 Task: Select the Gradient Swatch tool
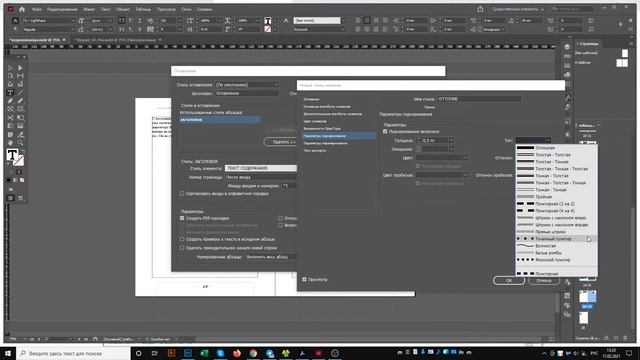tap(11, 126)
